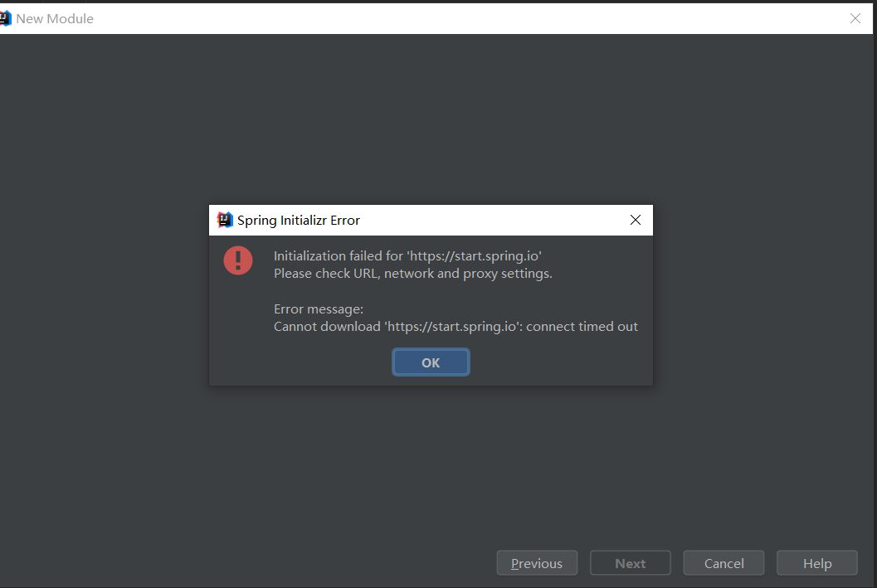Open Help for New Module
The width and height of the screenshot is (877, 588).
coord(817,563)
